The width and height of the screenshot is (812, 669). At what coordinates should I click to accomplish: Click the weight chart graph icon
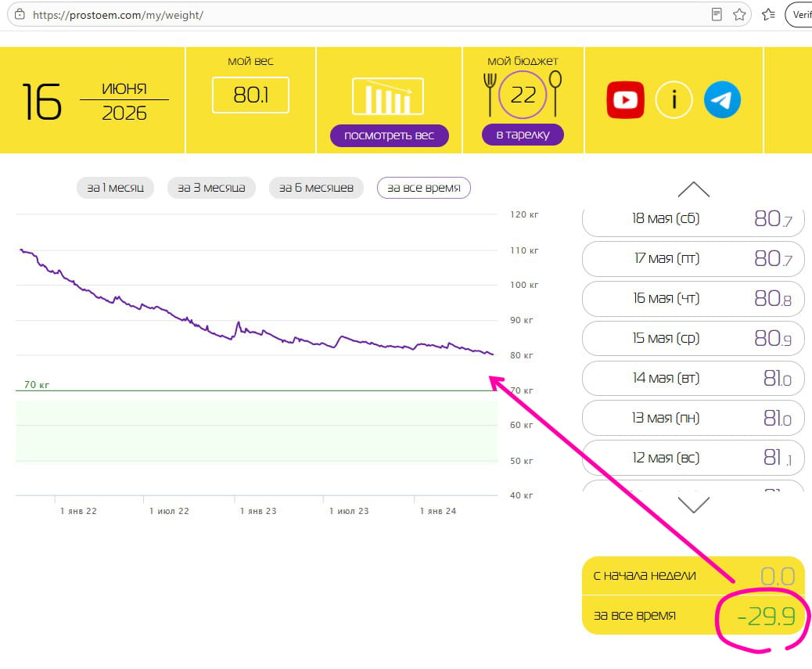pos(388,96)
